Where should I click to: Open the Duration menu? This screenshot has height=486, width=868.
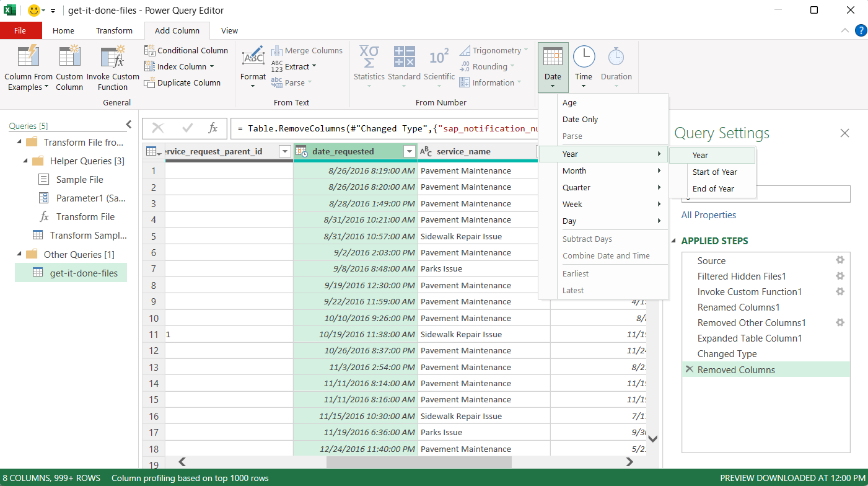[x=616, y=67]
